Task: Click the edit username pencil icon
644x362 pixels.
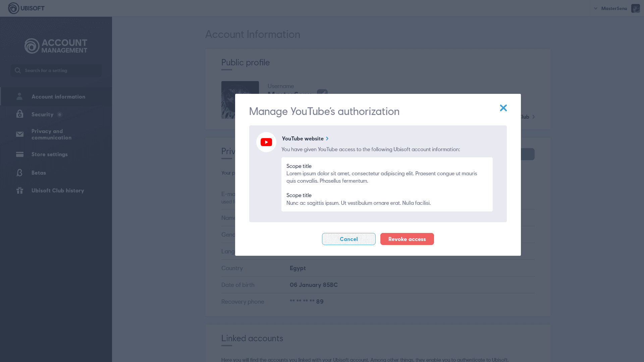Action: tap(322, 92)
